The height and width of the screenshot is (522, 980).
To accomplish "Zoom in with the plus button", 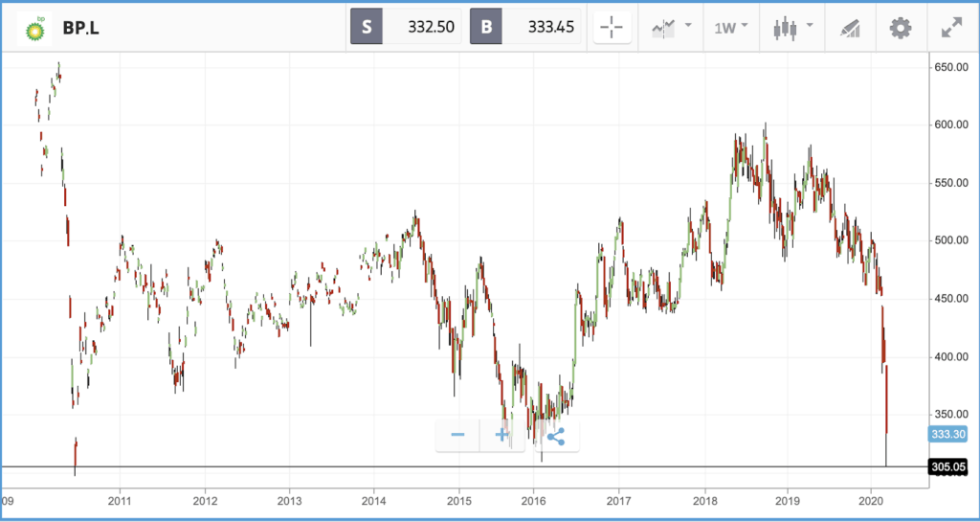I will (x=502, y=436).
